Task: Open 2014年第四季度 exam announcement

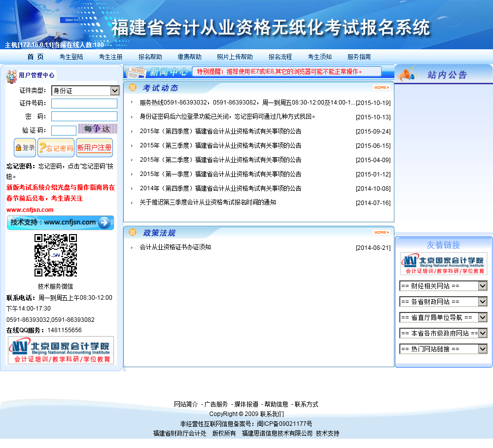Action: (220, 188)
